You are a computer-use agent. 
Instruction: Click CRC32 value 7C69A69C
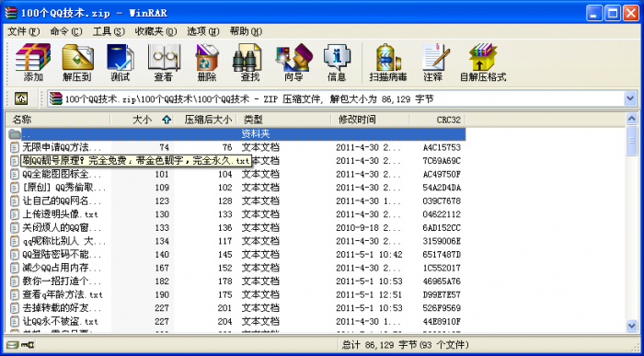click(442, 161)
